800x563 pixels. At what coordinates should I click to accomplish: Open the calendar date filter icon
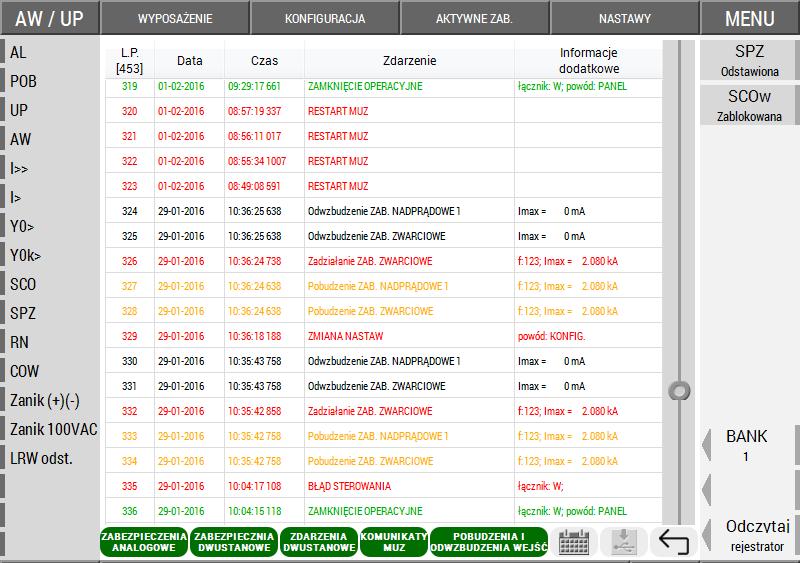pyautogui.click(x=574, y=542)
